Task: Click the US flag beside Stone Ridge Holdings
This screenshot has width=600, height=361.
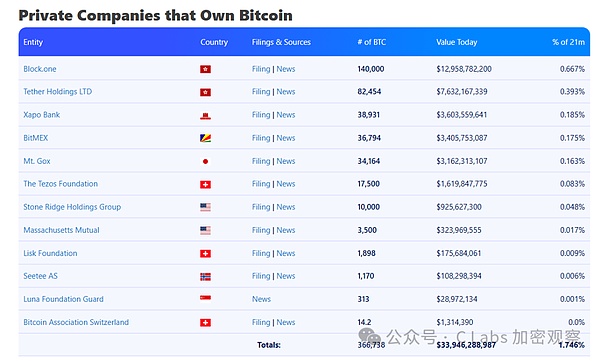Action: [205, 207]
